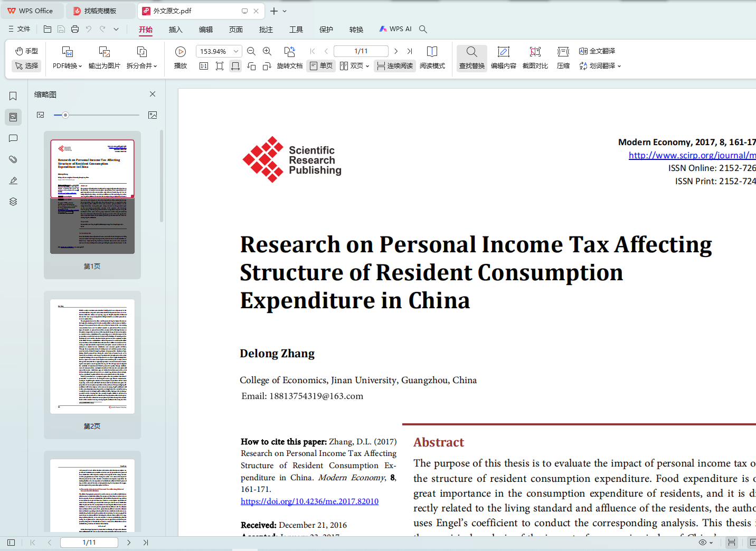Toggle 连续阅读 continuous reading
Viewport: 756px width, 551px height.
click(395, 66)
